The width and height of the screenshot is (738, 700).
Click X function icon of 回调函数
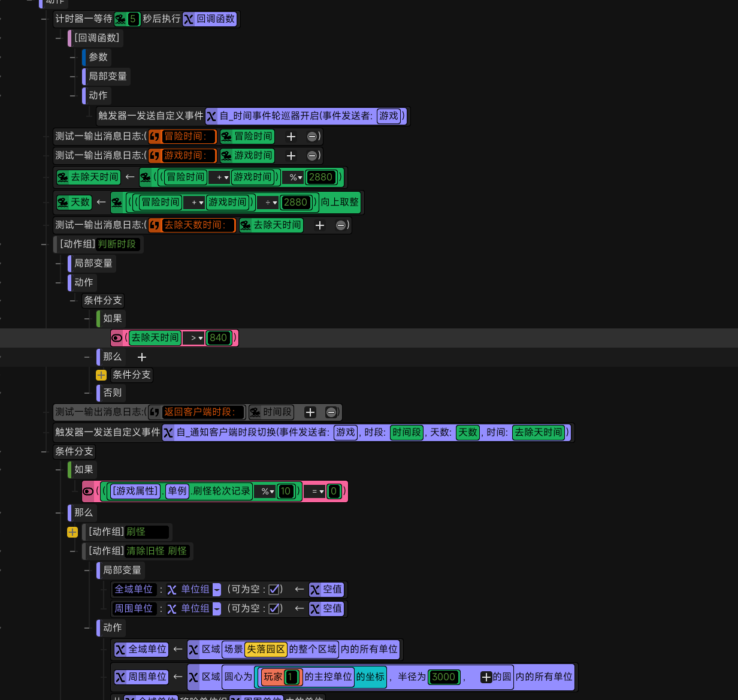[x=189, y=19]
